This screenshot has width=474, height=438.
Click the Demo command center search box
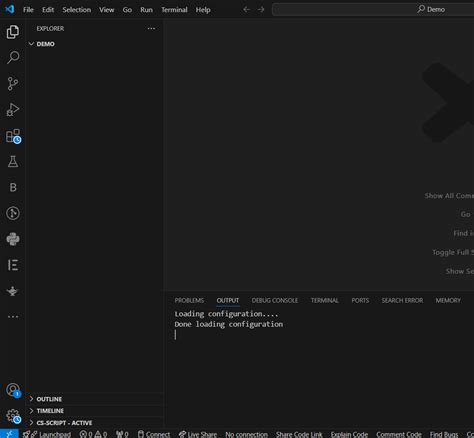(373, 9)
